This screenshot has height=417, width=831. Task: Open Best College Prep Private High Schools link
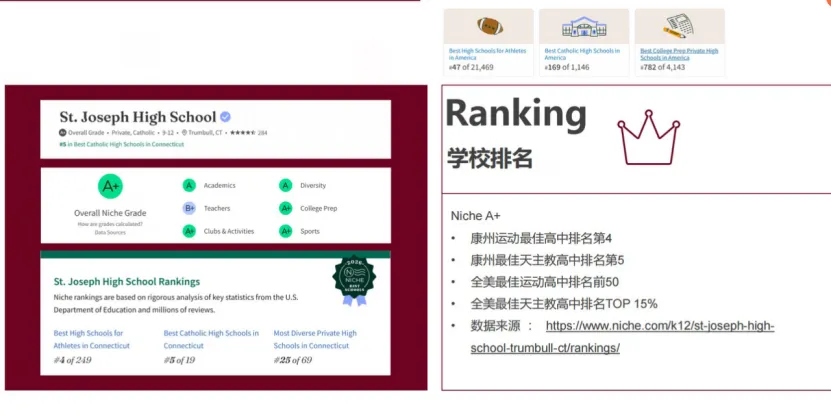point(679,54)
